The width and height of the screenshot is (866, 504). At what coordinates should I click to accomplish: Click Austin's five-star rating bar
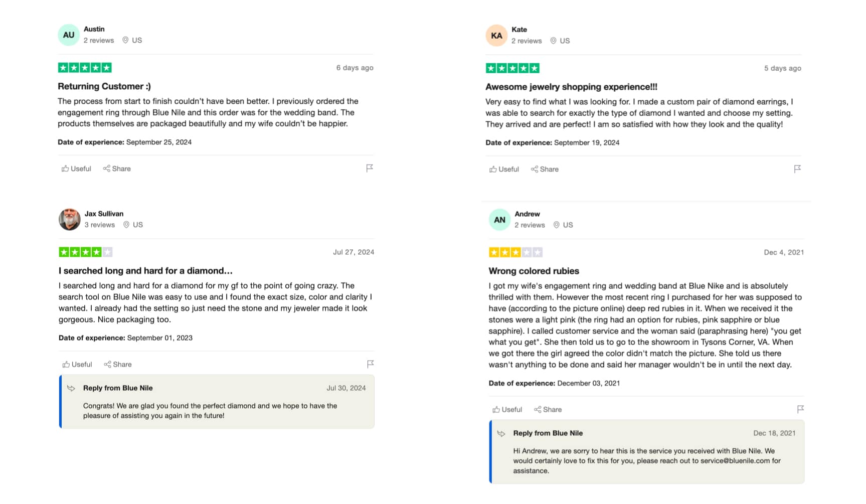pos(84,67)
